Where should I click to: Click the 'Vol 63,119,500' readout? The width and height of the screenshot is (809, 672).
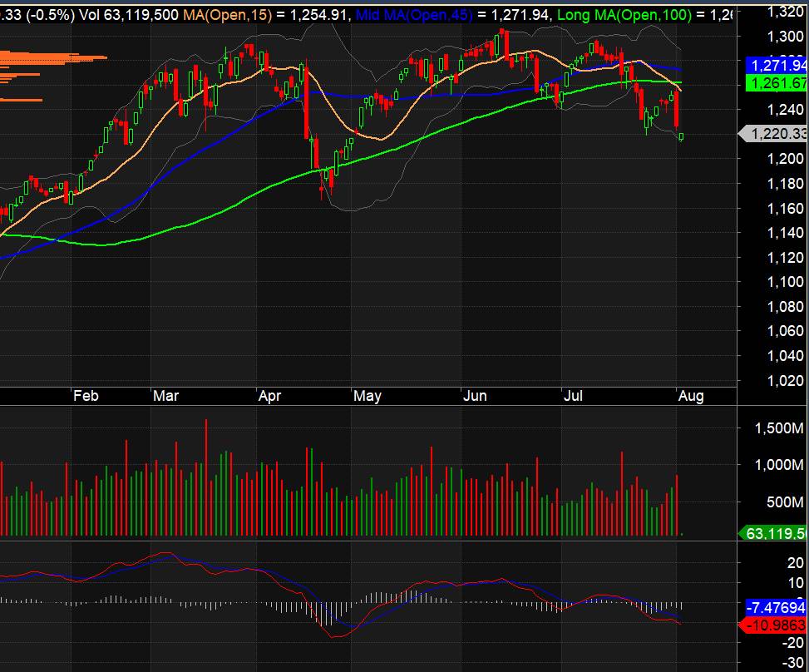point(129,14)
